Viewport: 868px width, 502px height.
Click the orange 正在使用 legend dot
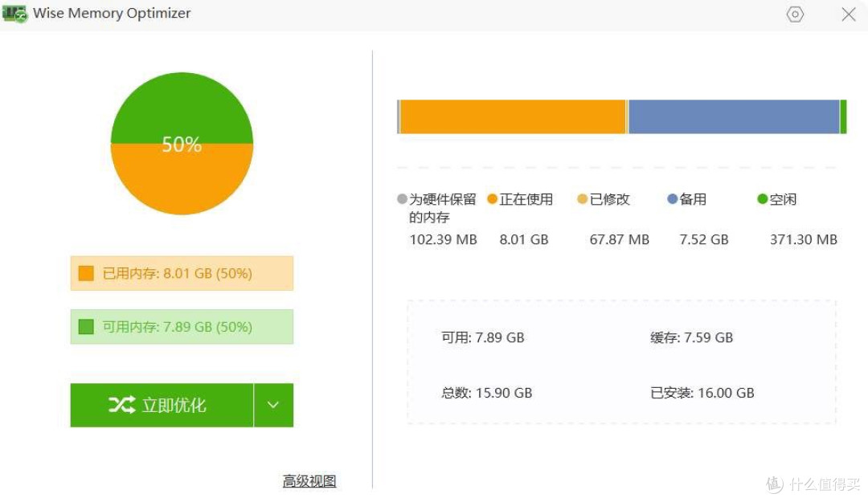[x=492, y=198]
